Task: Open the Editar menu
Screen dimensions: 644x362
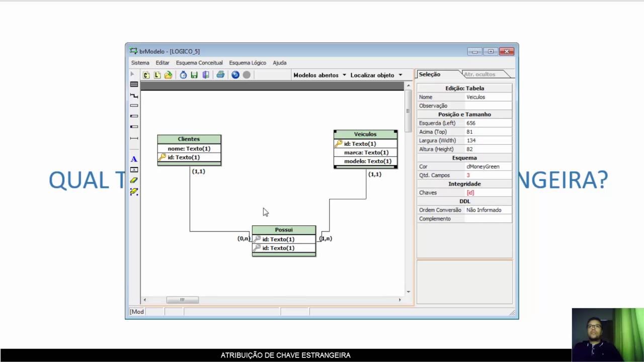Action: (163, 63)
